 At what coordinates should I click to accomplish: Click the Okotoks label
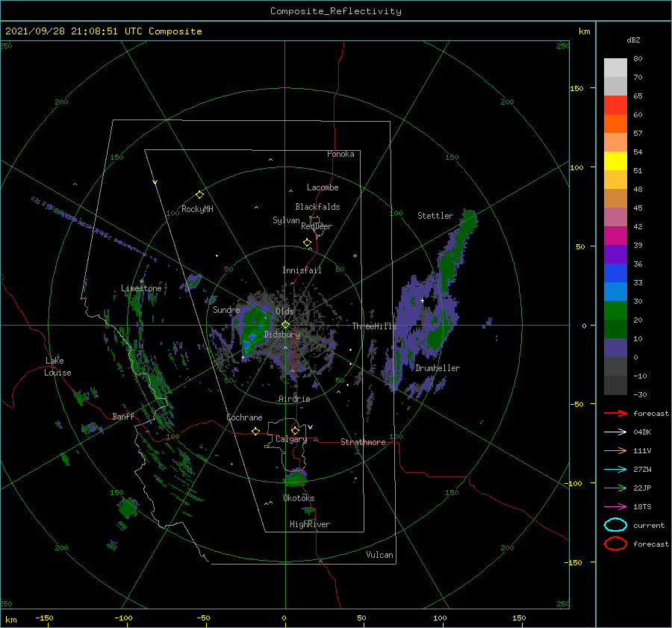point(299,498)
